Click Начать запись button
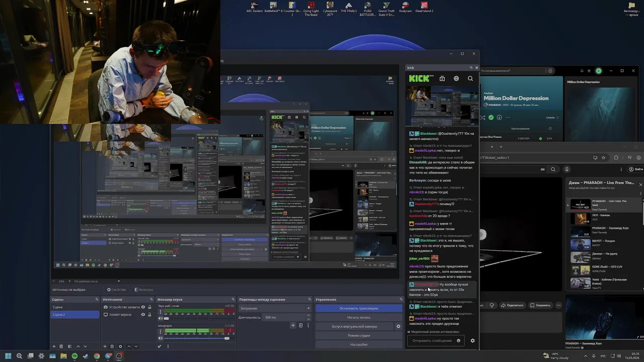The width and height of the screenshot is (644, 362). point(359,317)
